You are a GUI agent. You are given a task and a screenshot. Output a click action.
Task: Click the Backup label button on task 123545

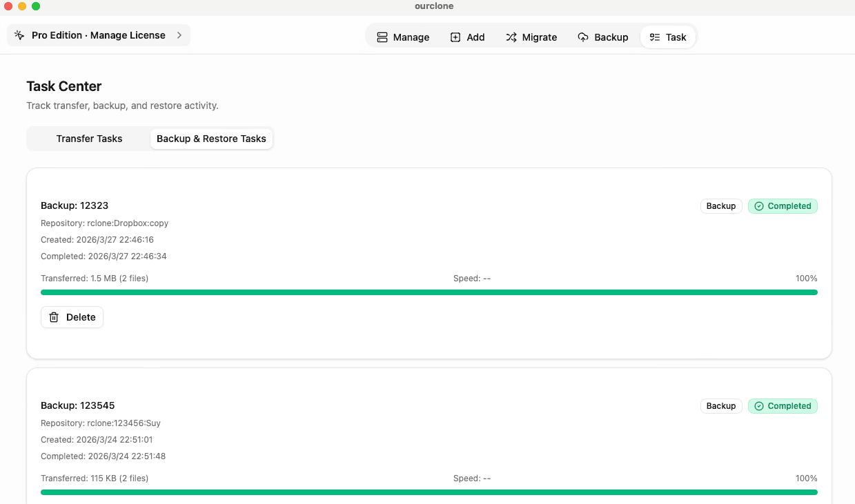pos(720,405)
